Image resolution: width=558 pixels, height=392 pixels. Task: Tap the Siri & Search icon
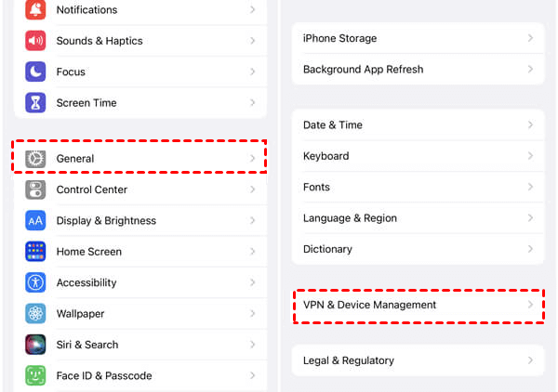point(35,345)
